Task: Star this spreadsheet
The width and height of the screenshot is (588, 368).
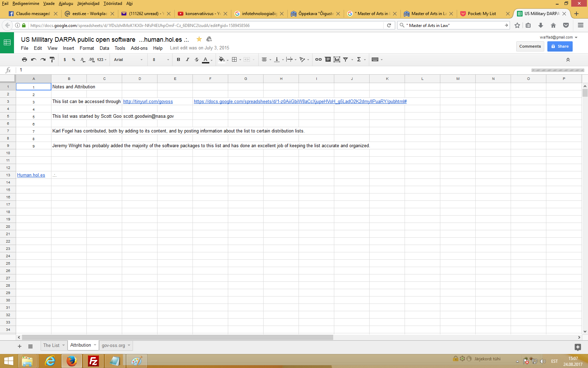Action: (199, 39)
